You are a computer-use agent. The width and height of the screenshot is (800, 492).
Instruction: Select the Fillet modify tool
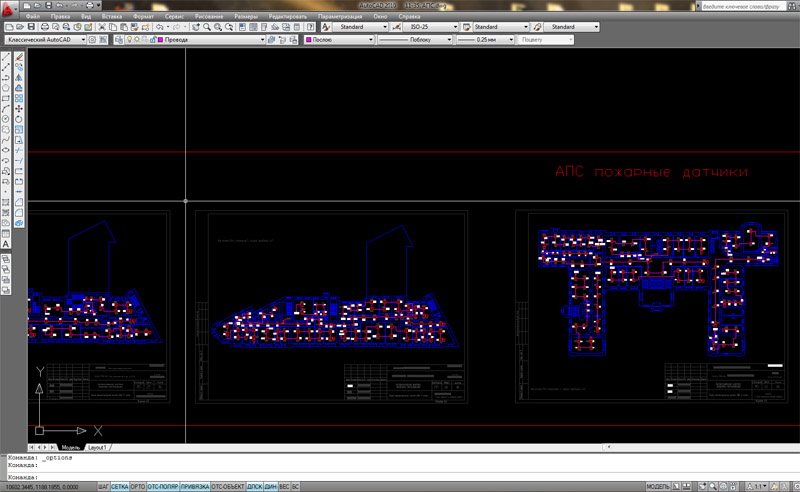click(19, 213)
